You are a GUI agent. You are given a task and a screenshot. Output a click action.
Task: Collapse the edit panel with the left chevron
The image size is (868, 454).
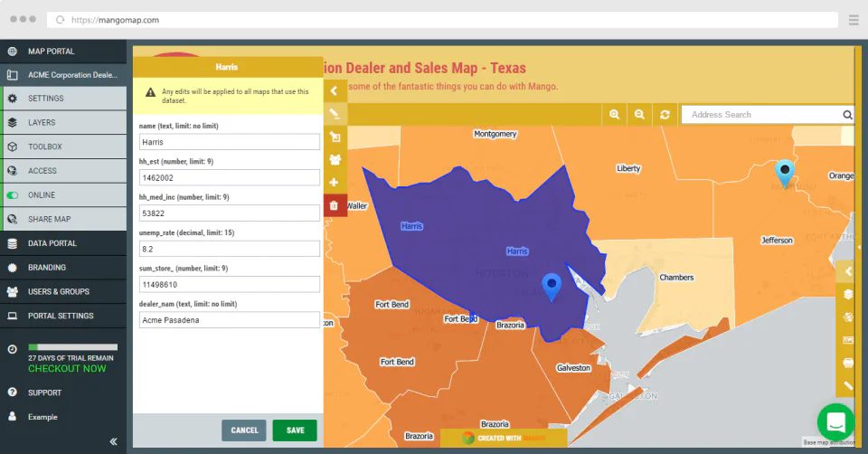coord(335,90)
